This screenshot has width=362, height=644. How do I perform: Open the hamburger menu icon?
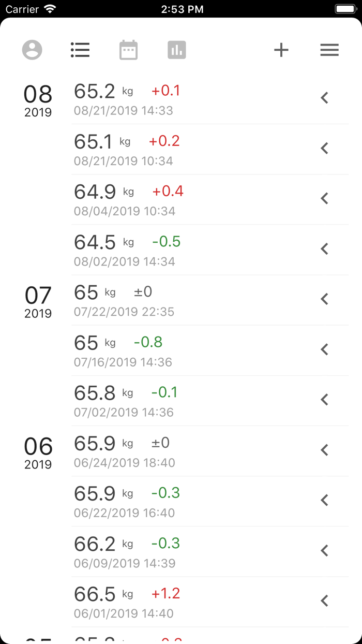(x=329, y=50)
